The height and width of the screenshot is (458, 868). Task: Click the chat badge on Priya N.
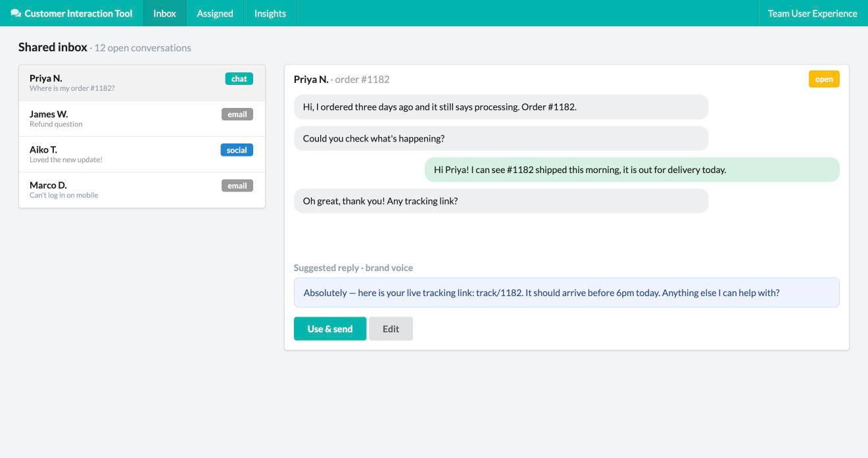click(239, 79)
